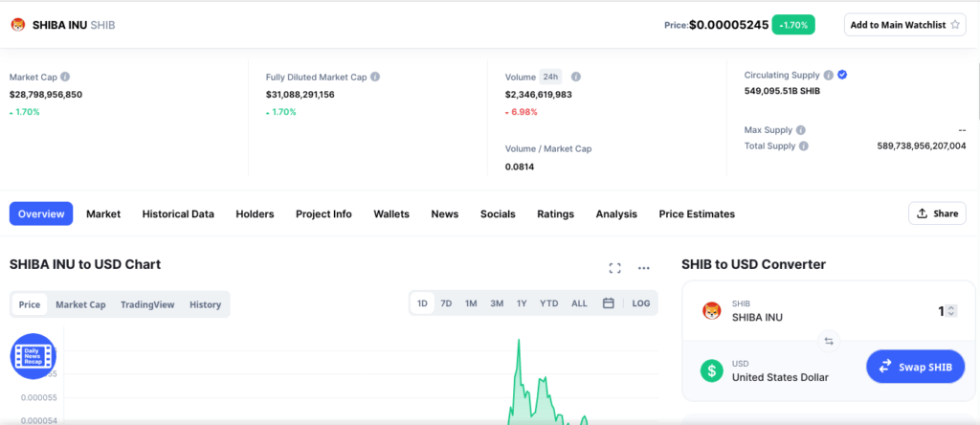Click the Add to Main Watchlist button

(904, 25)
